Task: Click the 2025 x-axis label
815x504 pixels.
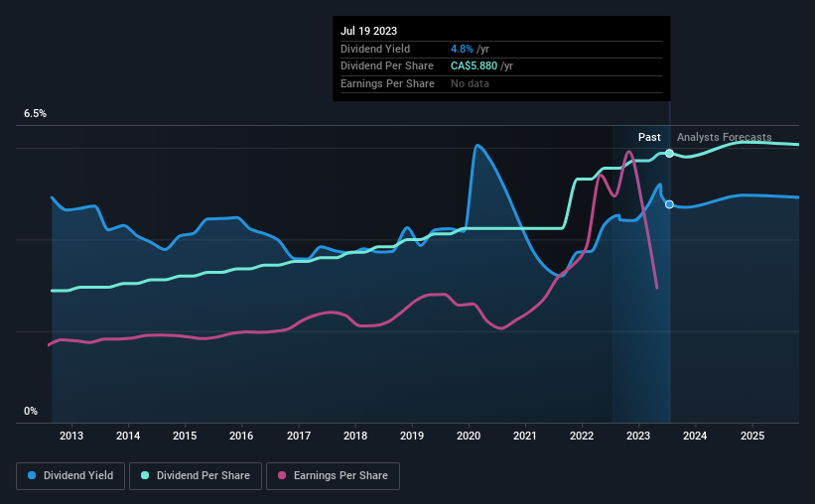Action: point(752,436)
